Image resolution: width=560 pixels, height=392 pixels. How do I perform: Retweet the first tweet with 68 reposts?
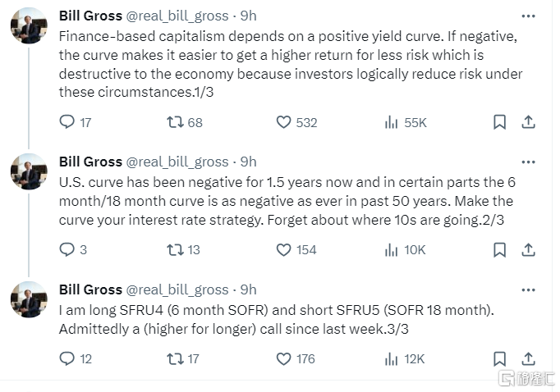(176, 122)
